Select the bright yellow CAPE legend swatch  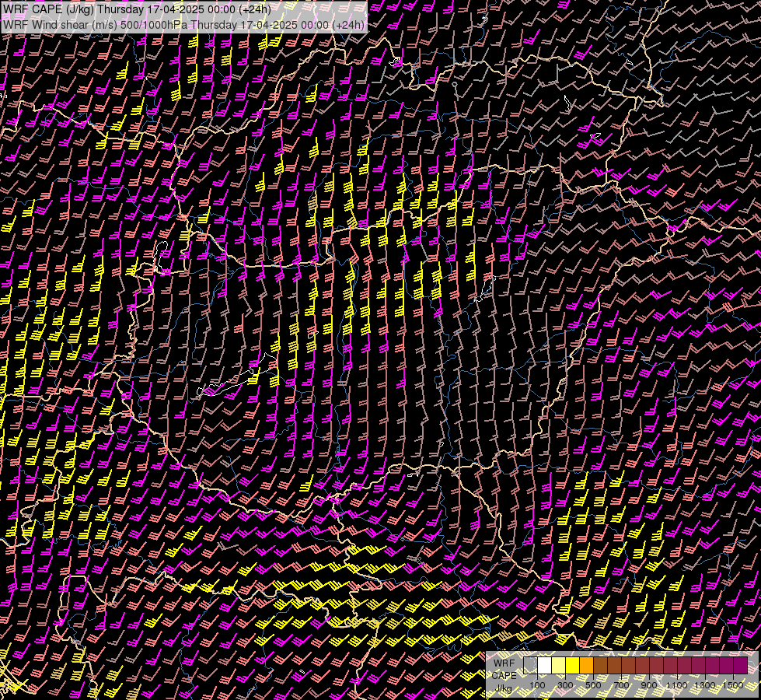coord(572,665)
